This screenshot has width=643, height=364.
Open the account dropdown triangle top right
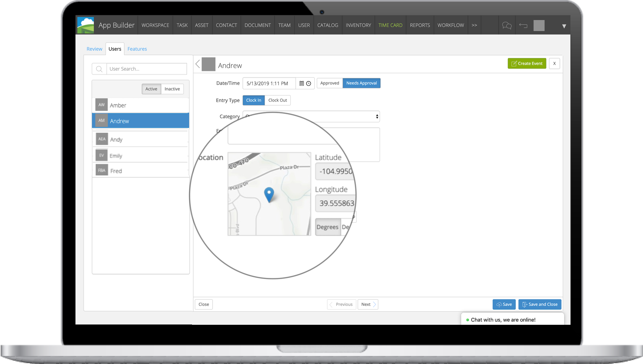[x=563, y=25]
